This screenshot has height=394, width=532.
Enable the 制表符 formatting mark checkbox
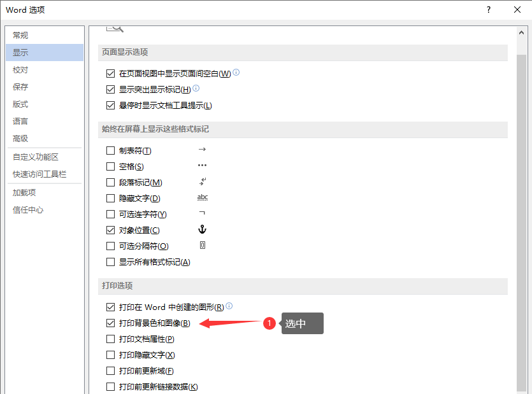(x=111, y=151)
